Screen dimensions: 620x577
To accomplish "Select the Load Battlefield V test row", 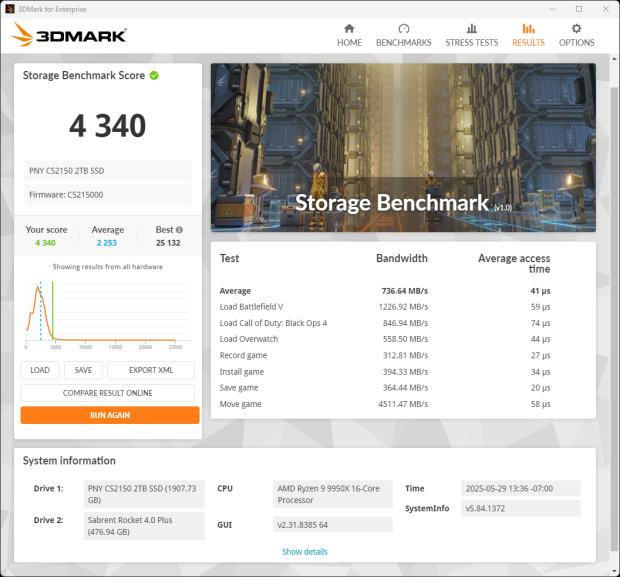I will click(x=402, y=307).
